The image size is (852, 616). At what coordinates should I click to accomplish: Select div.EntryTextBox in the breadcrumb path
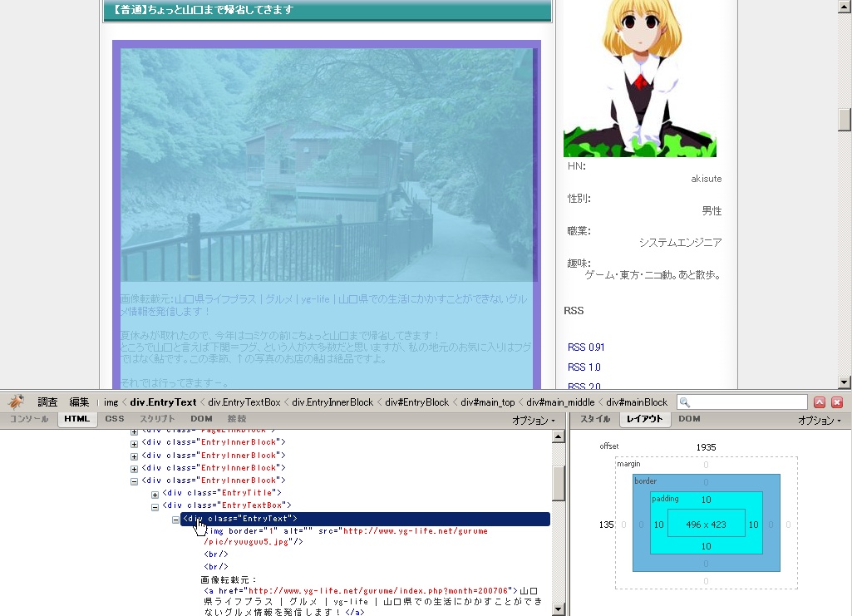coord(244,402)
